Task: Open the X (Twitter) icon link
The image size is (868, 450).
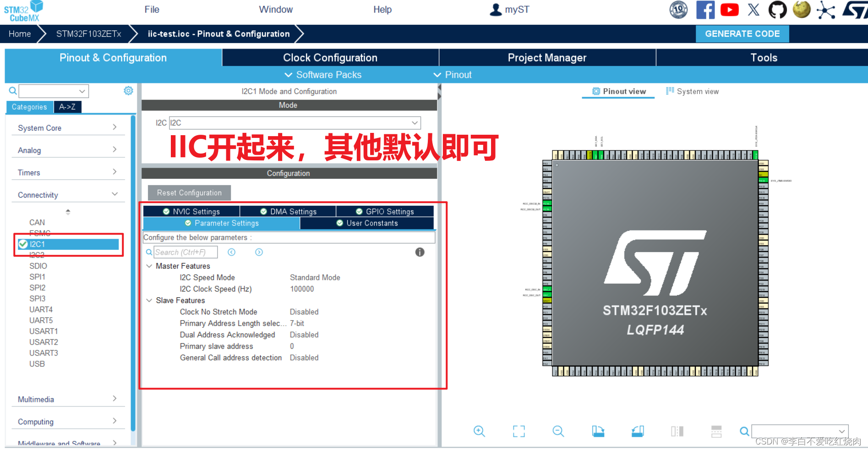Action: point(753,10)
